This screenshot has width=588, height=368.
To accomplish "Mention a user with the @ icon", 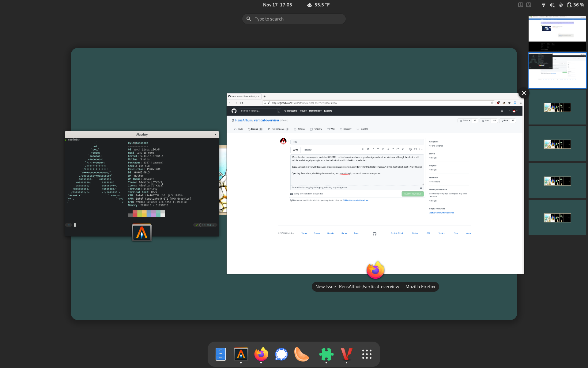I will click(410, 149).
